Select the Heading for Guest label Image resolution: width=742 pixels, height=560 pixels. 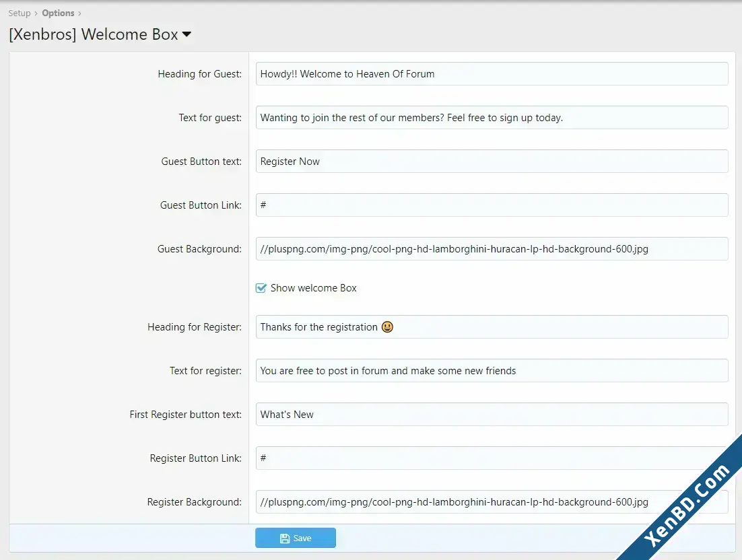pos(200,74)
